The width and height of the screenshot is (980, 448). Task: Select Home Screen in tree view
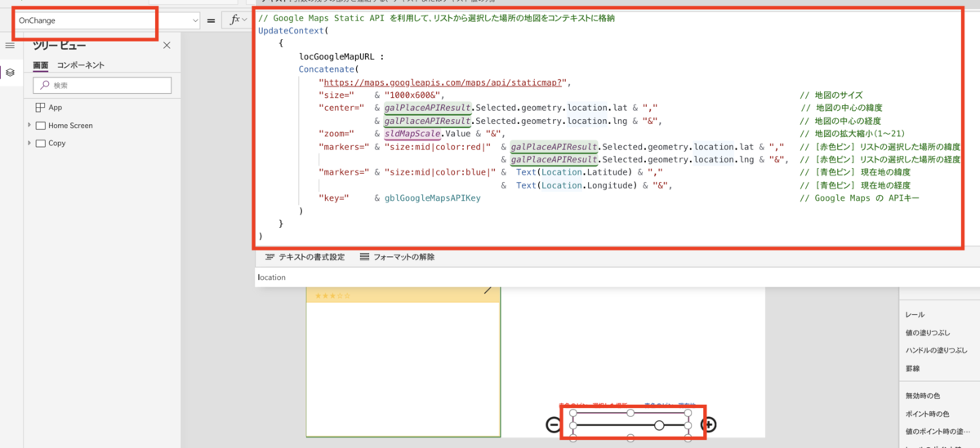tap(70, 126)
